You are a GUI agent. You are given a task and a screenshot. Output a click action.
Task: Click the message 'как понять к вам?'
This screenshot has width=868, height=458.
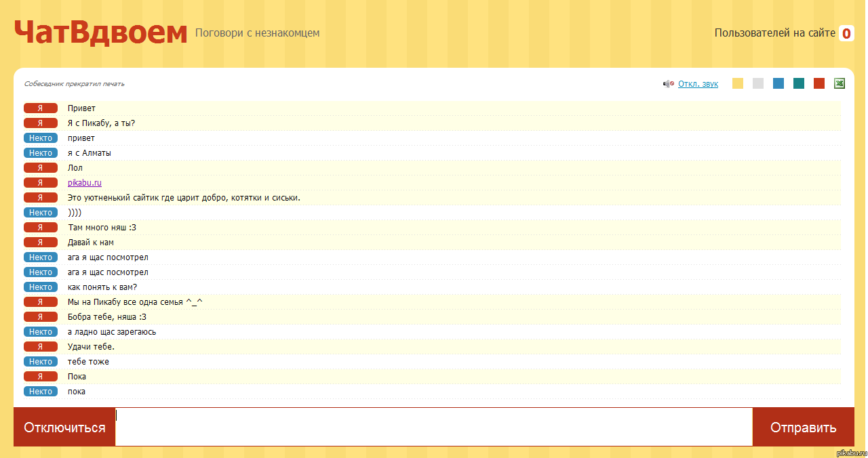click(x=102, y=287)
